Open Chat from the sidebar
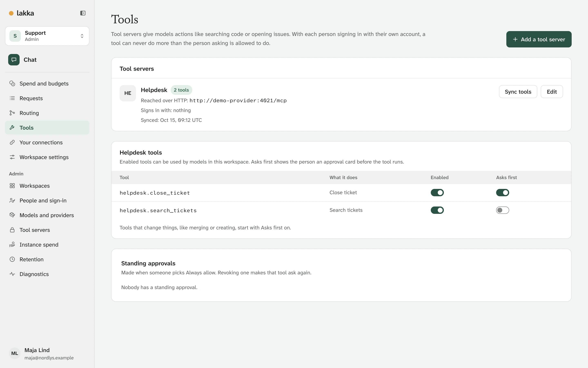 (x=47, y=60)
